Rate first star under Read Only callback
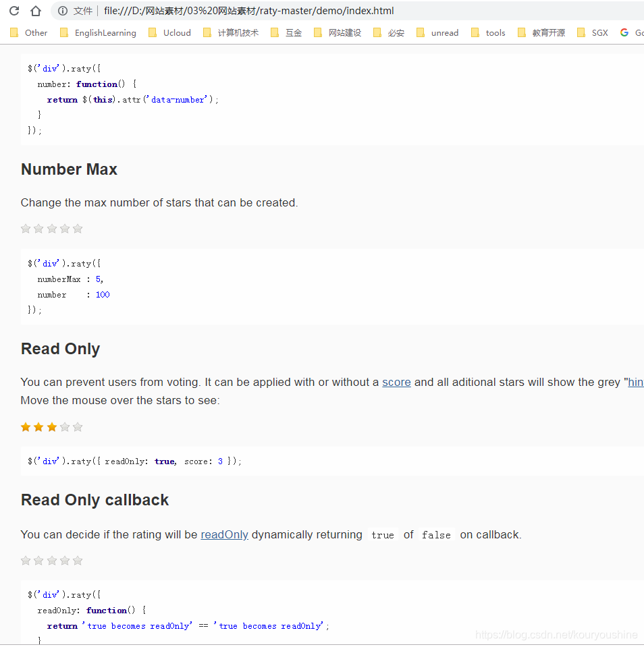 26,561
